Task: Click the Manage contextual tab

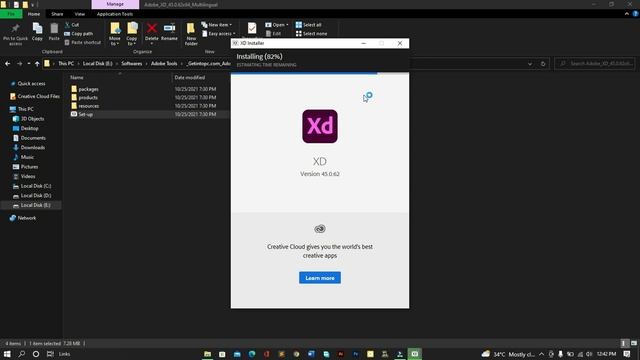Action: tap(115, 4)
